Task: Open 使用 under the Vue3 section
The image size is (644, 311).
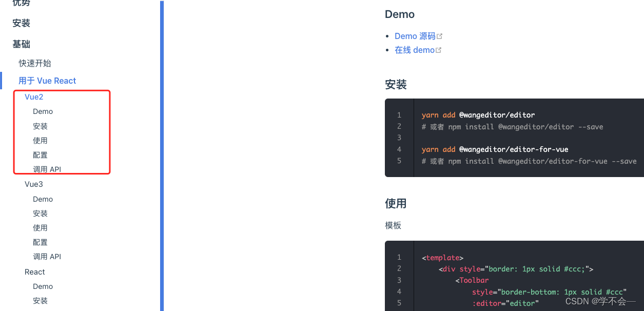Action: pyautogui.click(x=40, y=227)
